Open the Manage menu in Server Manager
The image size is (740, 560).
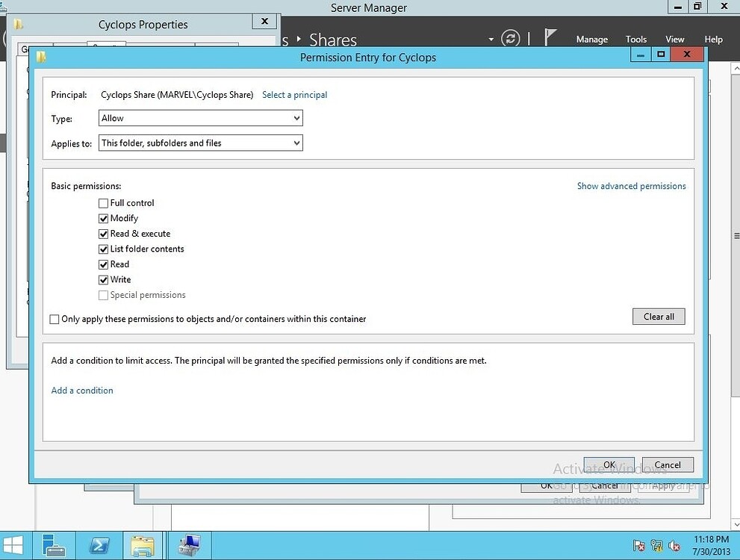click(591, 39)
